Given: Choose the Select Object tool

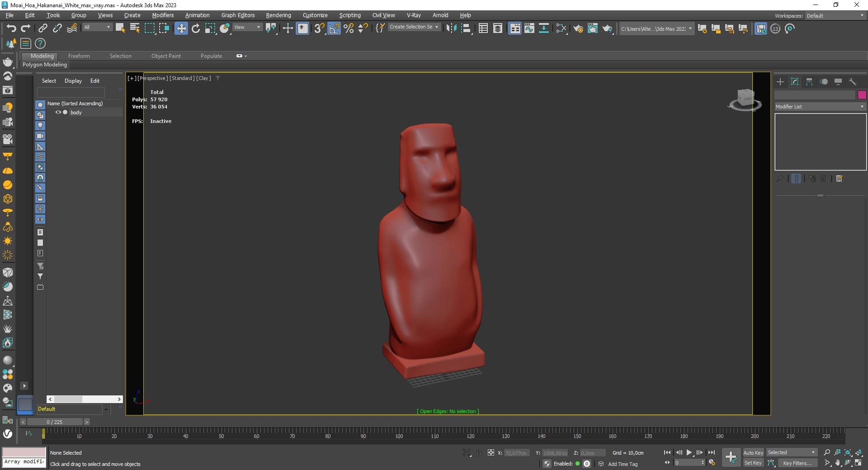Looking at the screenshot, I should (120, 28).
